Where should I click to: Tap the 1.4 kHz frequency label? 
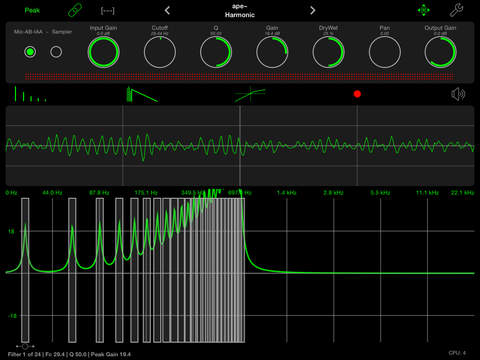point(286,193)
